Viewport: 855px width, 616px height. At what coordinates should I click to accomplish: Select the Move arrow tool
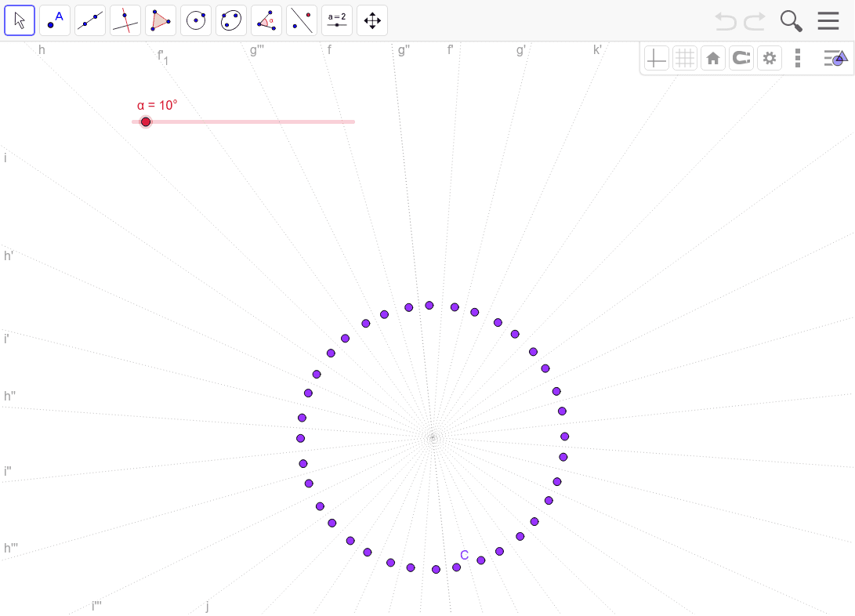[20, 20]
